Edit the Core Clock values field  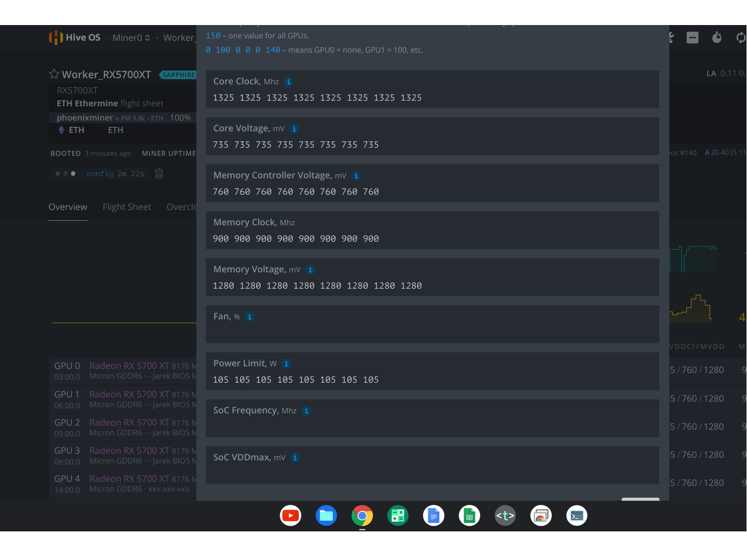(432, 98)
